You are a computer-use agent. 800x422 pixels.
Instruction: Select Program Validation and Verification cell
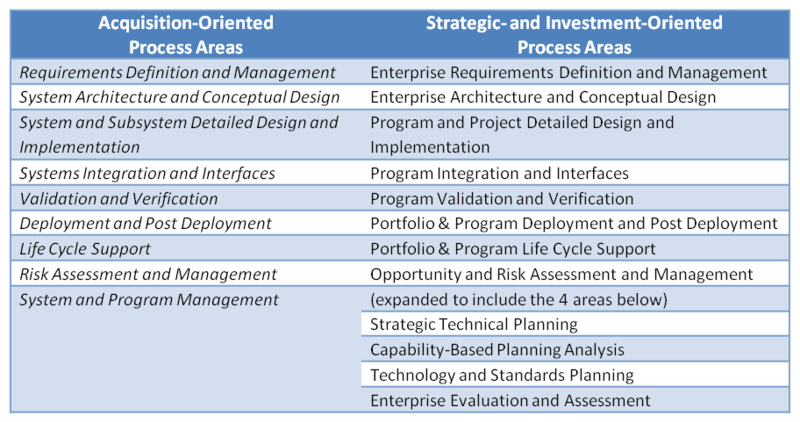[x=574, y=198]
